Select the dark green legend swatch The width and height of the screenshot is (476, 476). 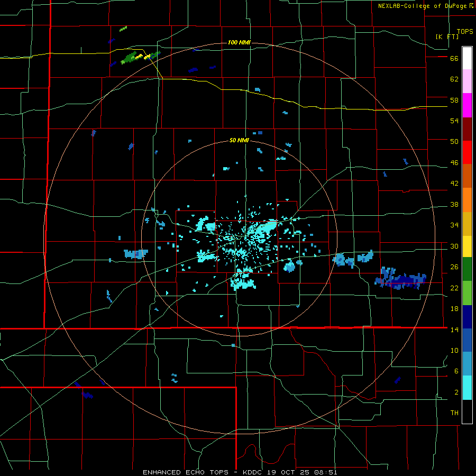pos(467,269)
